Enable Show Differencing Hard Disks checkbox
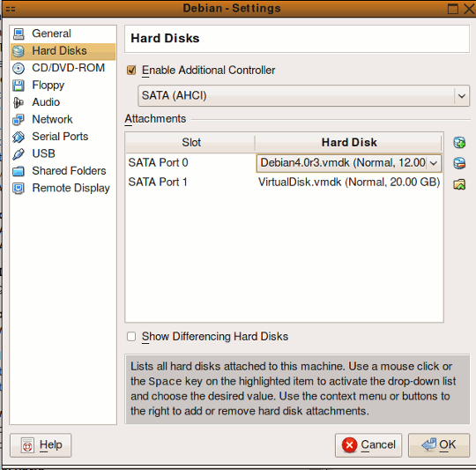Viewport: 476px width, 470px height. coord(131,337)
